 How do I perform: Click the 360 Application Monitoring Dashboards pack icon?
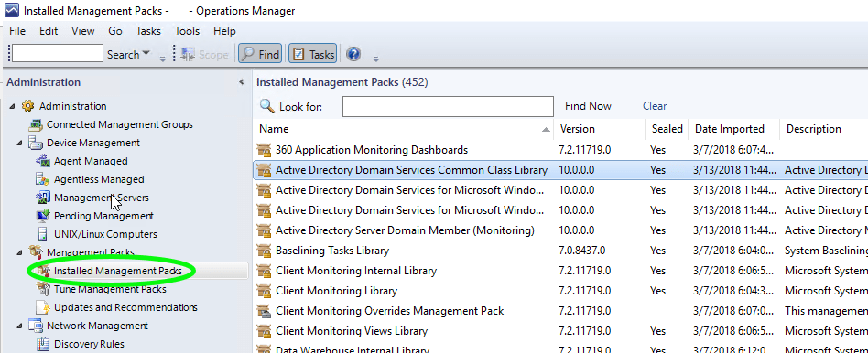pos(264,150)
